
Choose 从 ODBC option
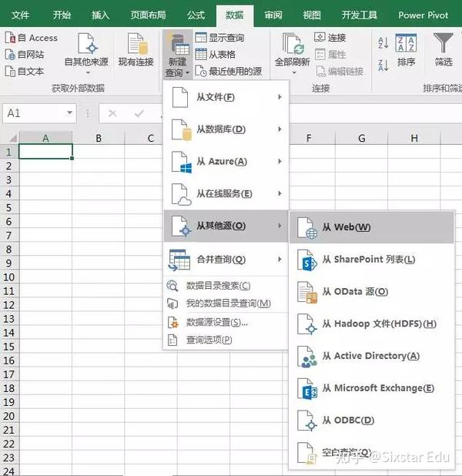click(372, 421)
